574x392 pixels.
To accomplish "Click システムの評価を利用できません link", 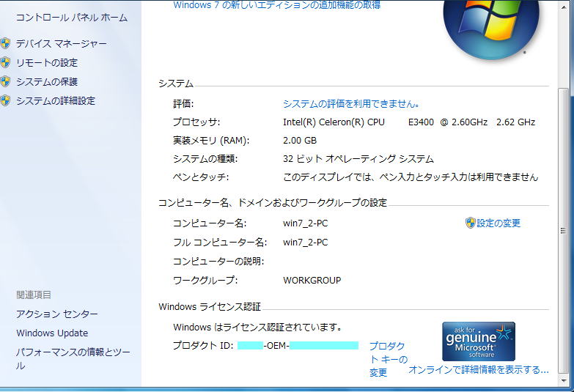I will click(351, 104).
